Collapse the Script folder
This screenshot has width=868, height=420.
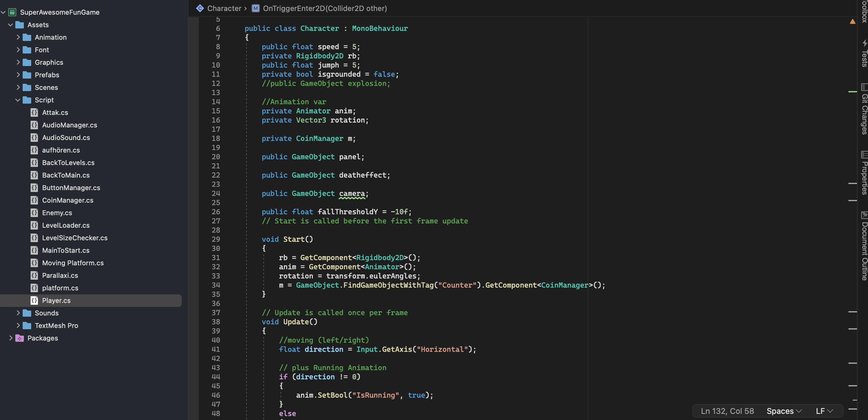point(18,100)
